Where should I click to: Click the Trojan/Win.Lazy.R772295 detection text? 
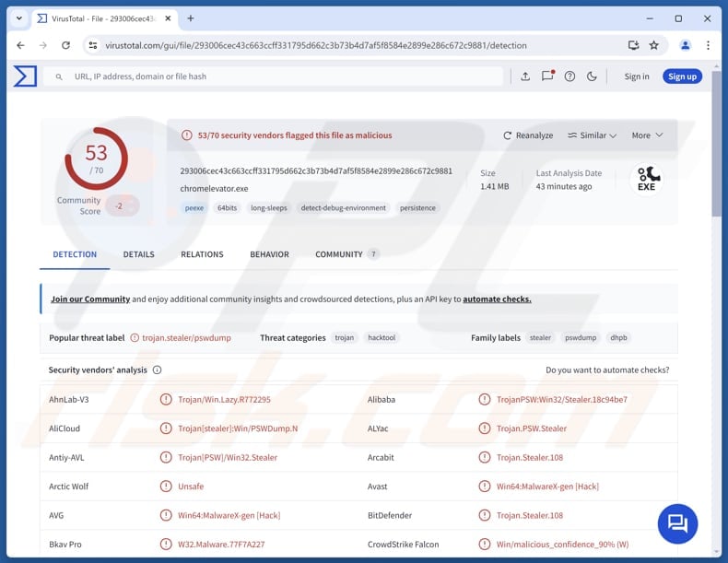(224, 399)
